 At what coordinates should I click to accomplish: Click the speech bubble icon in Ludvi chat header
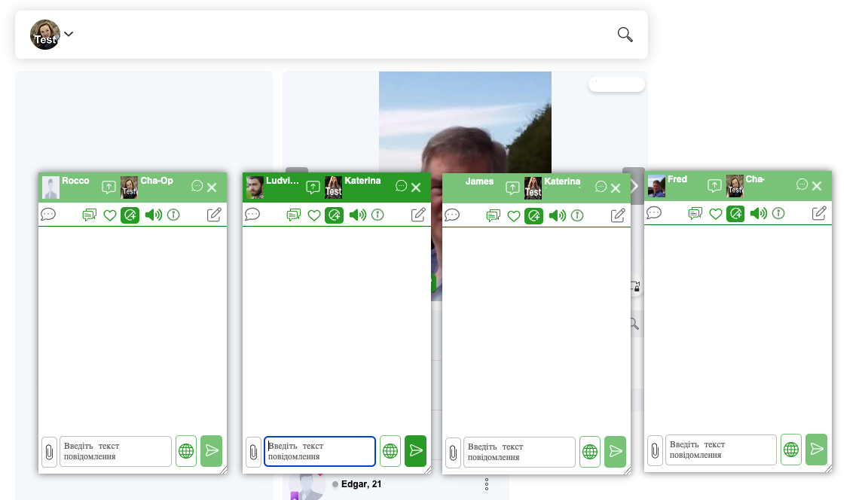(402, 186)
